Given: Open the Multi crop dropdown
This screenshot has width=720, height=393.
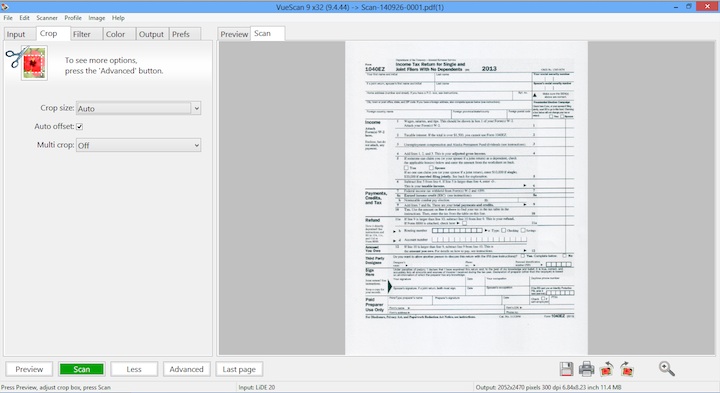Looking at the screenshot, I should pos(138,145).
